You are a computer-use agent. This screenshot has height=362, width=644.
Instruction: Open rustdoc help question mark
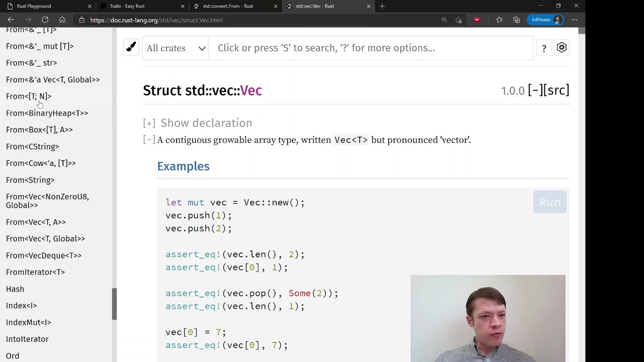(x=544, y=48)
